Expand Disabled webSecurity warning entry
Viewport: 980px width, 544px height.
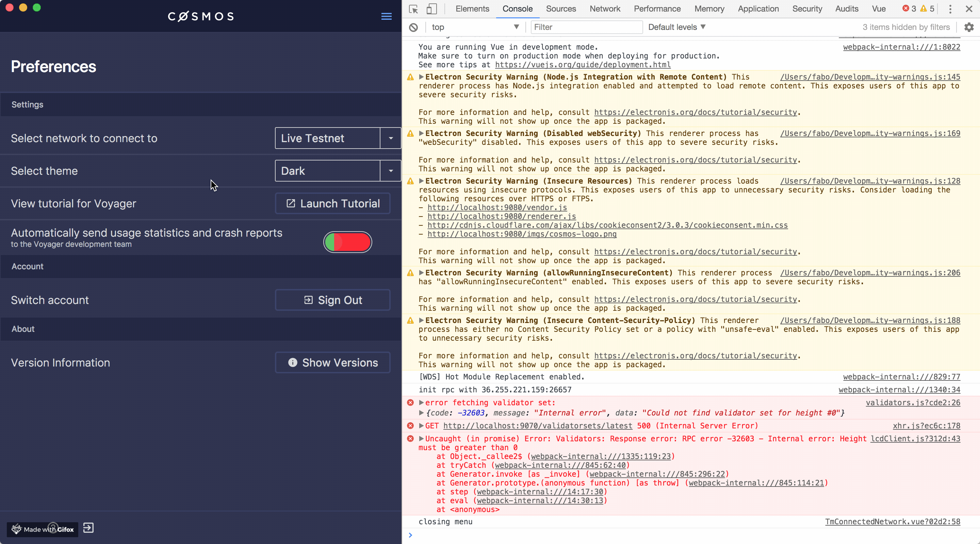tap(421, 133)
